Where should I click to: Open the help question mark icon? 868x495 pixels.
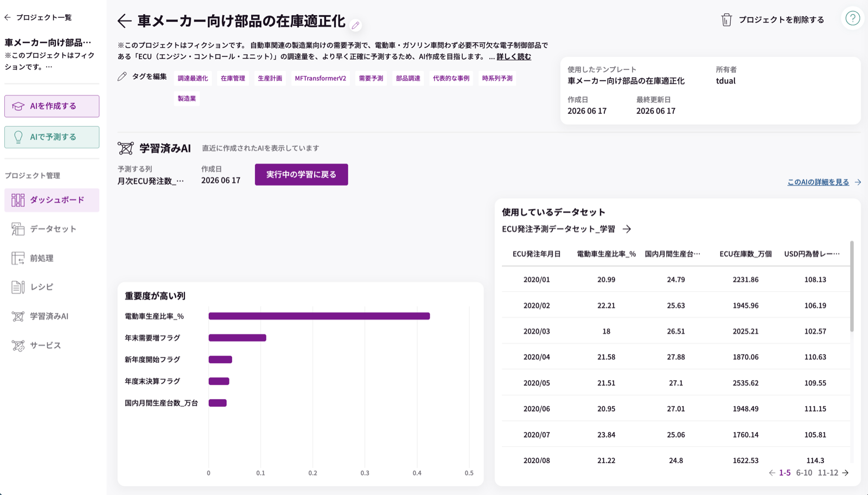tap(852, 18)
